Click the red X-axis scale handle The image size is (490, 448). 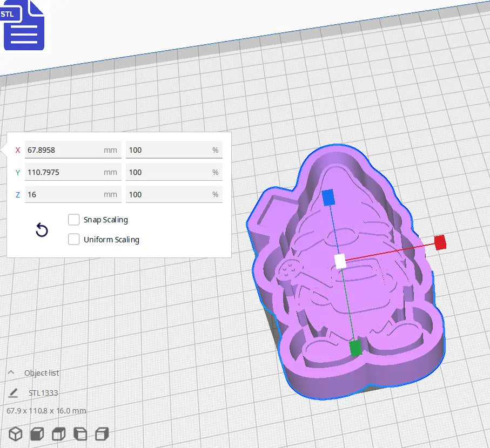(441, 243)
